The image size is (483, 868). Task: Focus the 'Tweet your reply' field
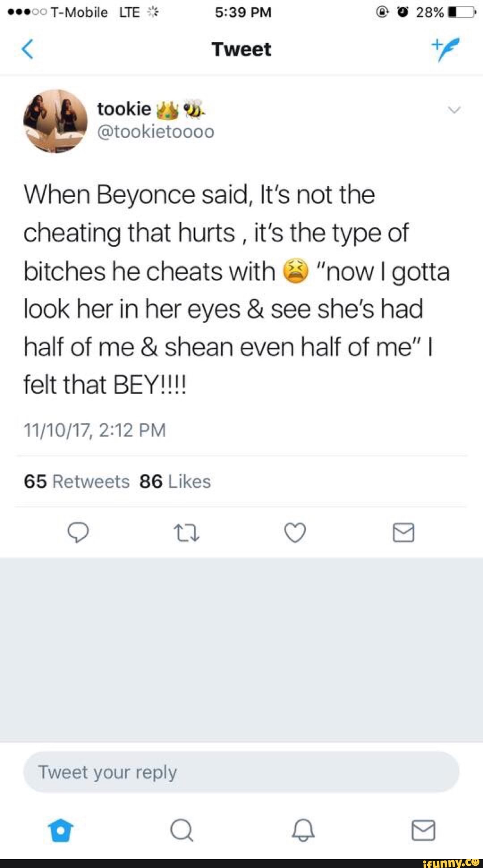(241, 772)
